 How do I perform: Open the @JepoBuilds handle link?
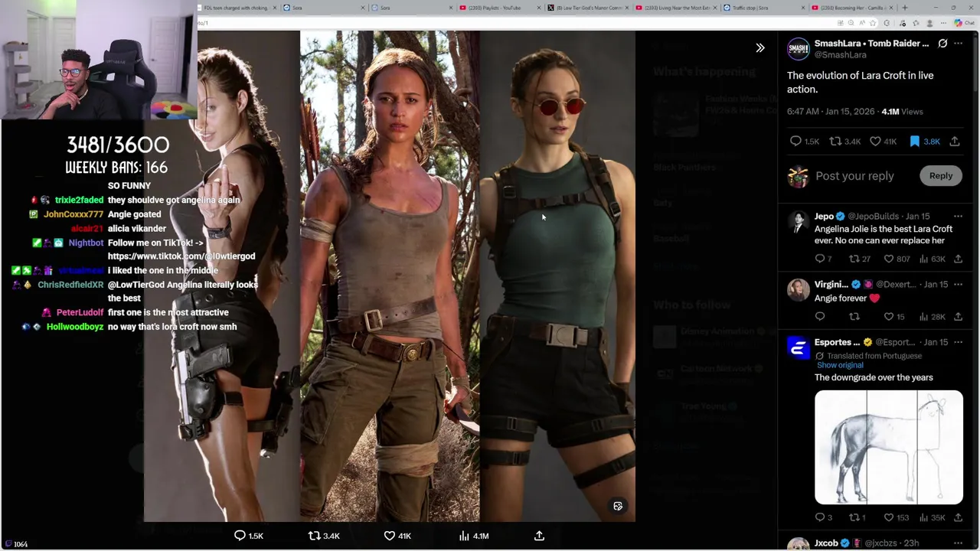pos(873,217)
